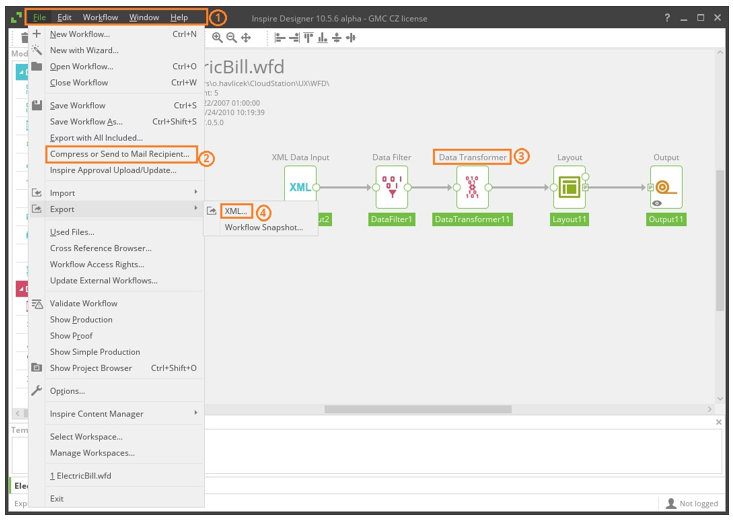Viewport: 733px width, 521px height.
Task: Expand the Export submenu
Action: tap(116, 209)
